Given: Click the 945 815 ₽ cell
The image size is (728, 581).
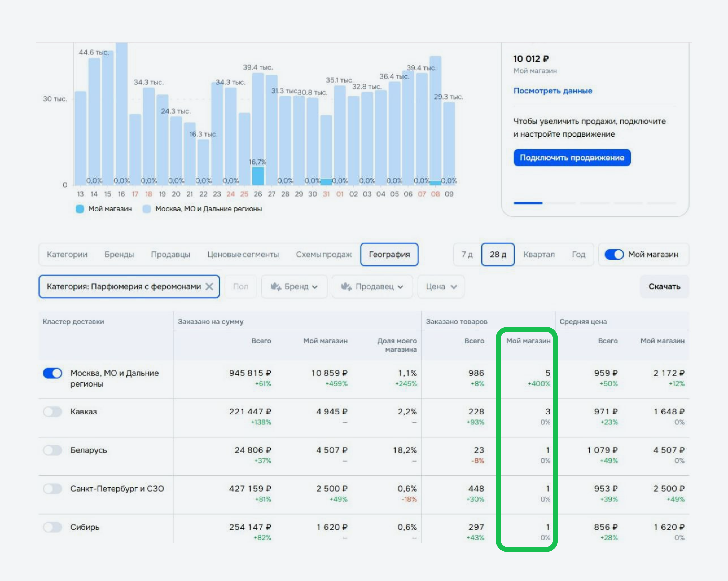Looking at the screenshot, I should (x=250, y=373).
